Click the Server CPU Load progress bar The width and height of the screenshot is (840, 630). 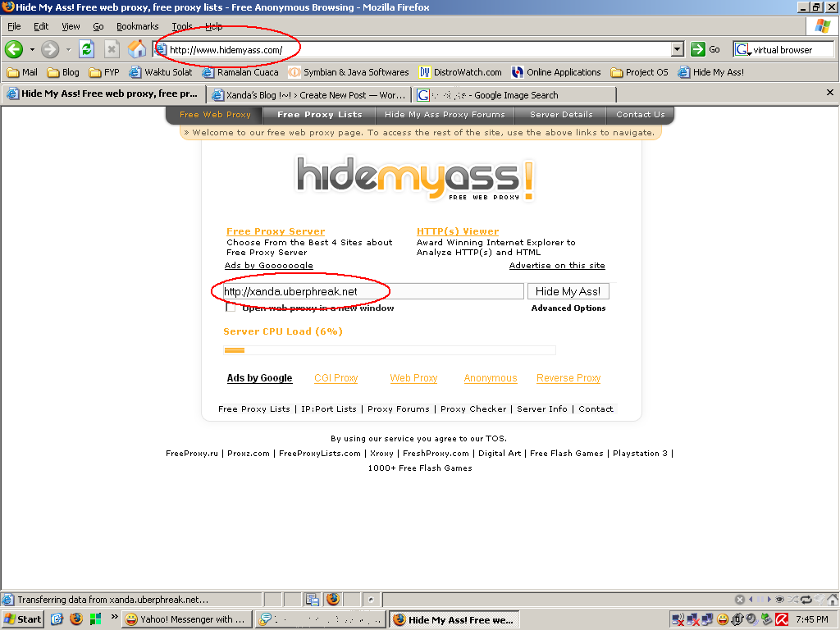390,350
